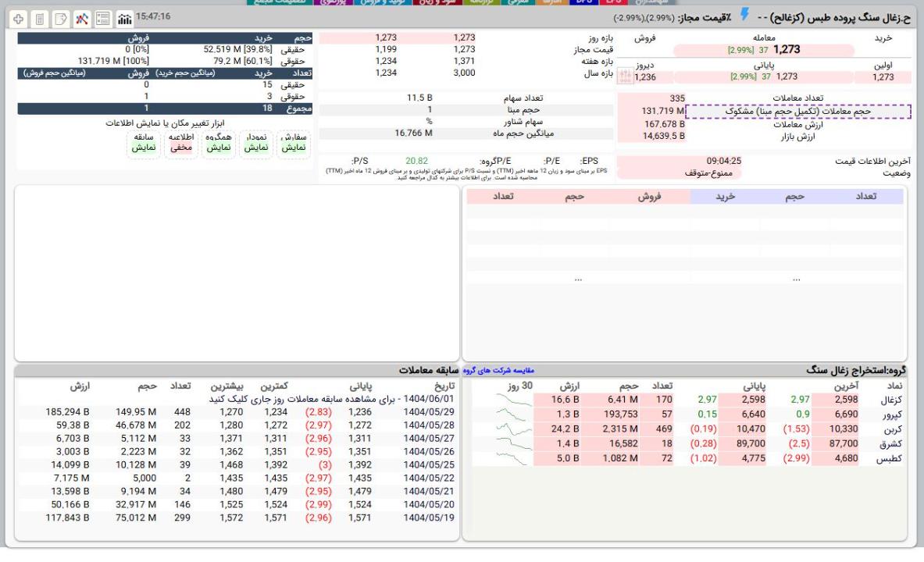
Task: Click the dashed suspicious volume label box
Action: (x=798, y=111)
